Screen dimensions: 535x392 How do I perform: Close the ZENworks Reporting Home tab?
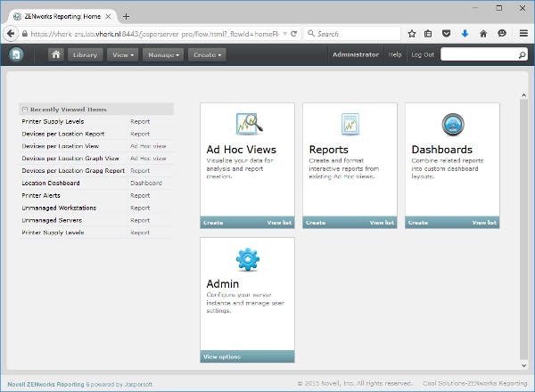(108, 16)
